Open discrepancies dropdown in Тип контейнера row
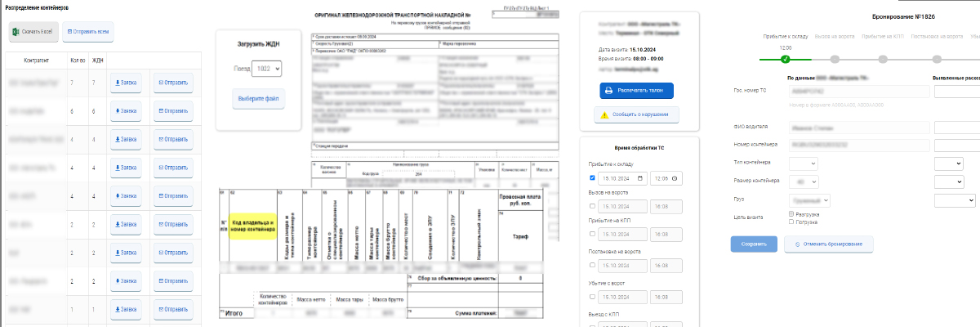The image size is (980, 327). [x=950, y=163]
